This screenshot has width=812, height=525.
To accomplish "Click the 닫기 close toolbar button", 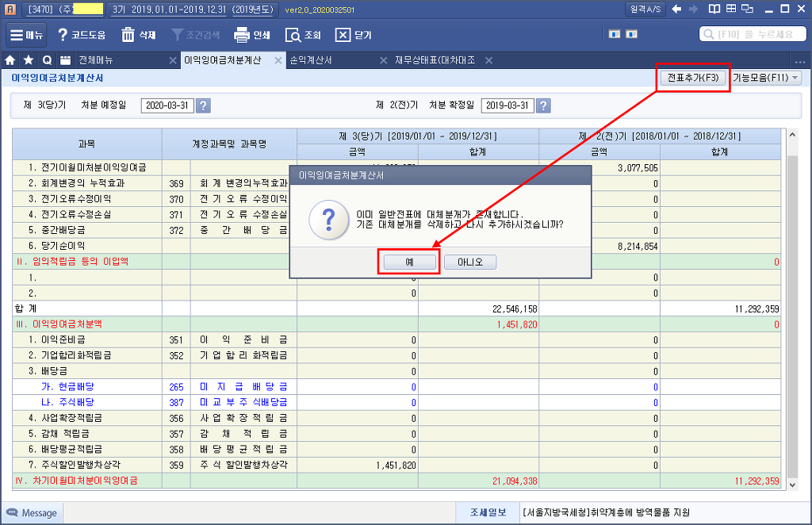I will (x=353, y=35).
